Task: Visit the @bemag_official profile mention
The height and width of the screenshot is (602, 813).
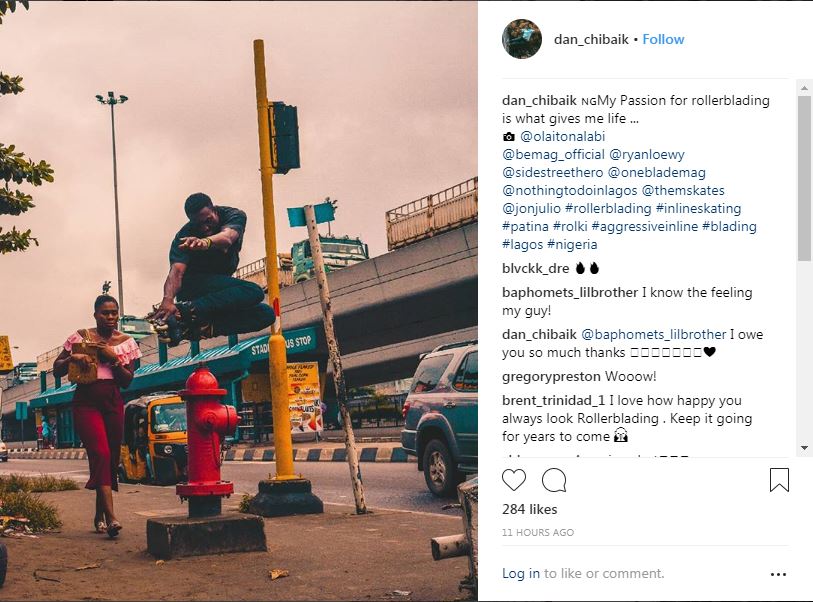Action: click(553, 154)
